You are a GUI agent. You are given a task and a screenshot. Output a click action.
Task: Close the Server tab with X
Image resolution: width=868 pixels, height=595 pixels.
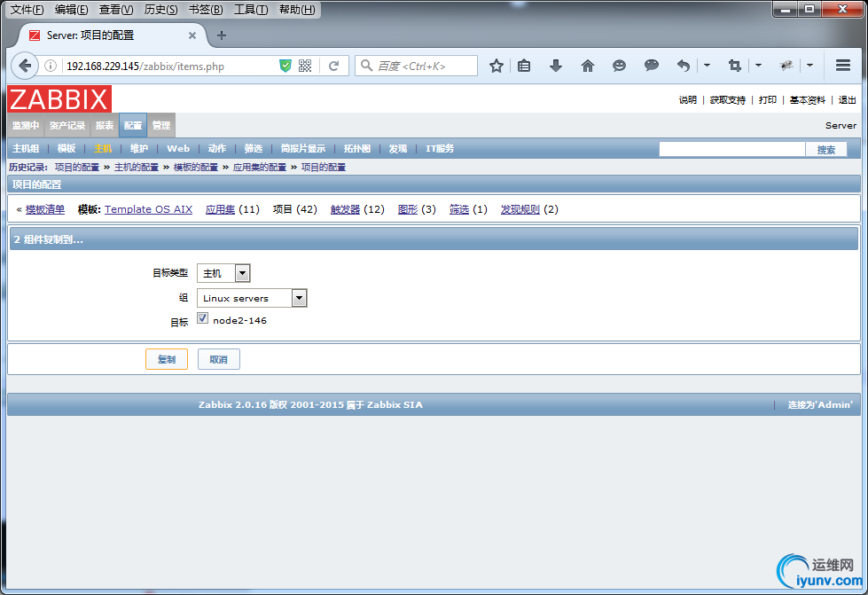[x=192, y=35]
